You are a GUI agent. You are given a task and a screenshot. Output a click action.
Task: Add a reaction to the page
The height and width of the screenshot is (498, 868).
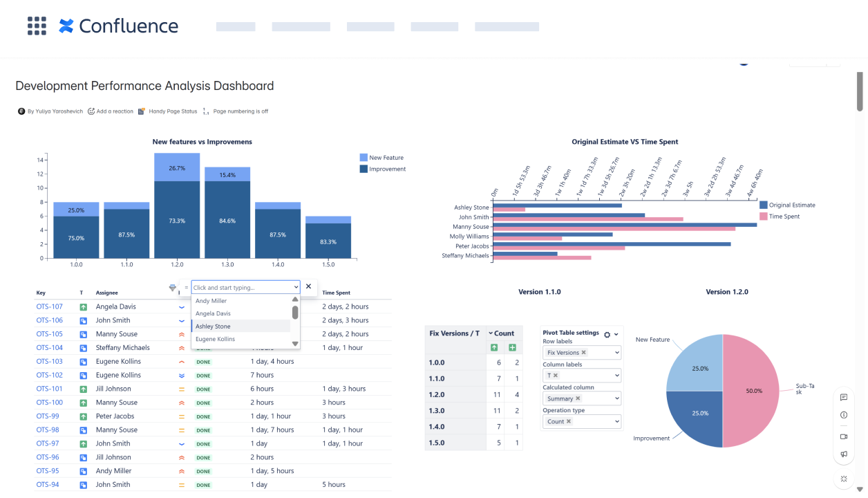(x=110, y=111)
